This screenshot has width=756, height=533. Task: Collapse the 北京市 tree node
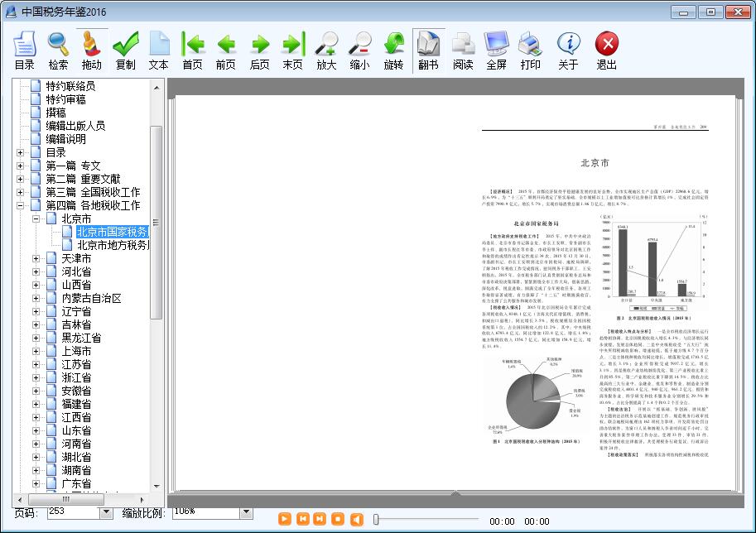[x=36, y=218]
